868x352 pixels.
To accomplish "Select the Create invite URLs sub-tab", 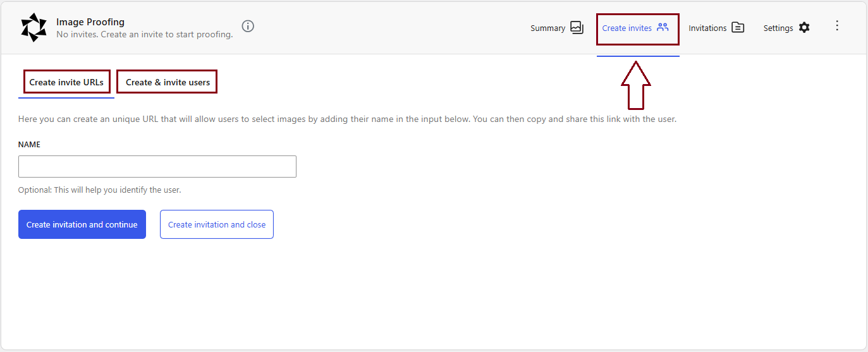I will (x=66, y=82).
